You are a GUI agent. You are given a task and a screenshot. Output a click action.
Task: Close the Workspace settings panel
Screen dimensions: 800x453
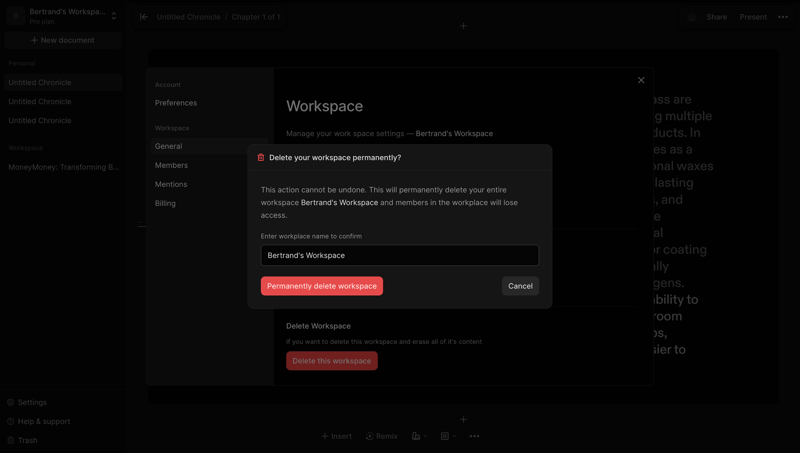[x=641, y=80]
